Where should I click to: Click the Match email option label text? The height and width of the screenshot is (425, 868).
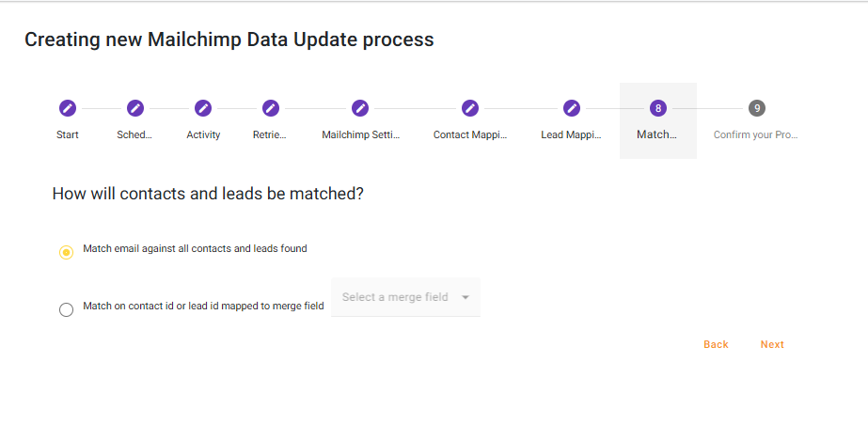(195, 249)
